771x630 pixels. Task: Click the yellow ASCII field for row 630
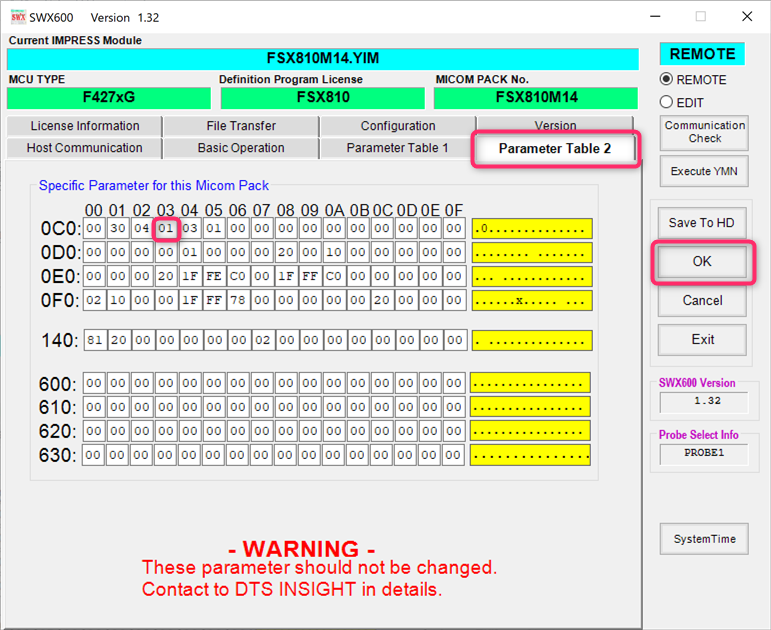(x=531, y=455)
